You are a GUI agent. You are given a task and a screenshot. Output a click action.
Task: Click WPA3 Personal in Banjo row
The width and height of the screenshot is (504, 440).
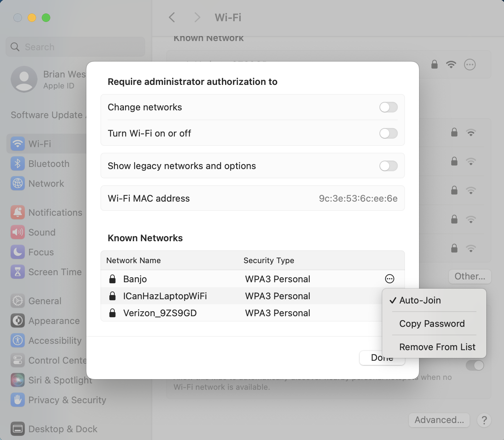[x=277, y=279]
